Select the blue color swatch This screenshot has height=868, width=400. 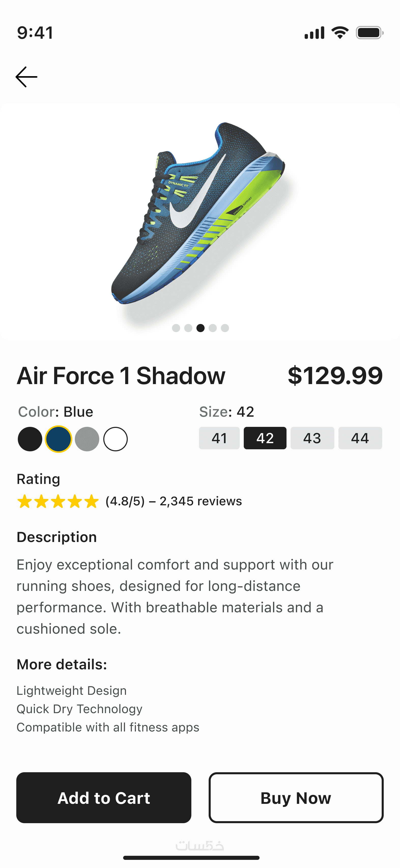[x=59, y=439]
